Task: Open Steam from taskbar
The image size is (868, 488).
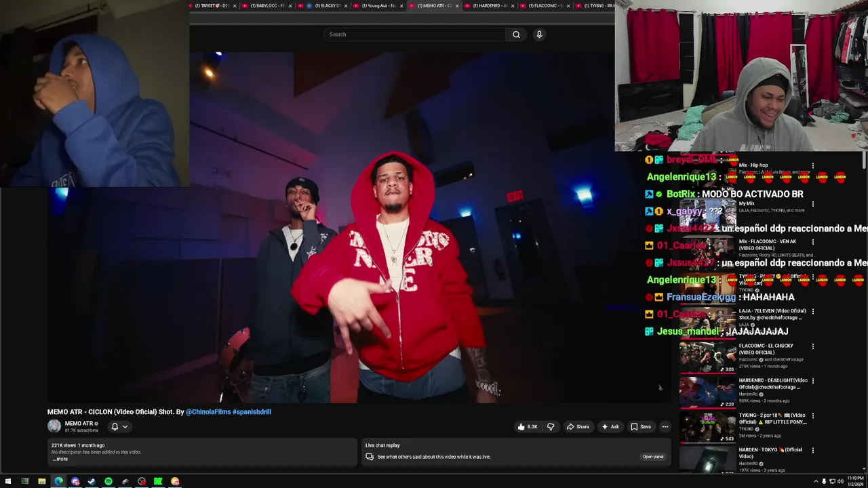Action: click(x=92, y=481)
